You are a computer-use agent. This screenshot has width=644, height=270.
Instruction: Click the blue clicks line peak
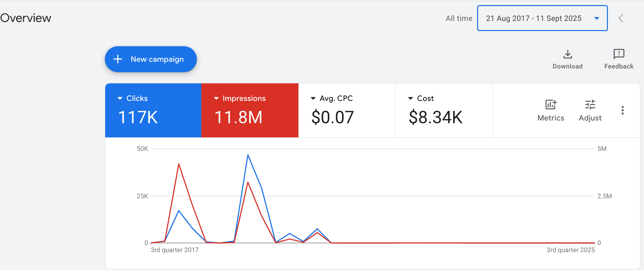248,155
